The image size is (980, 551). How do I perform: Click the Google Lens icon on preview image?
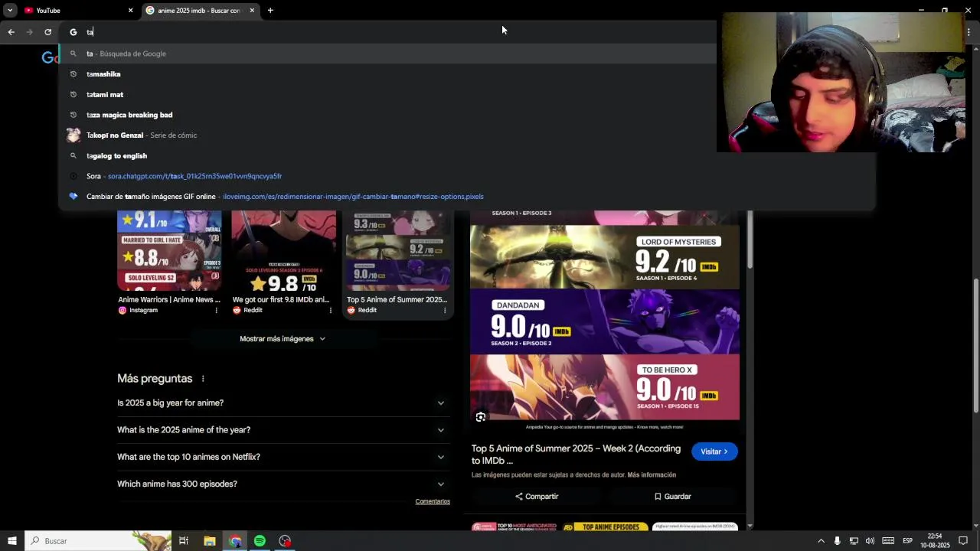click(481, 417)
